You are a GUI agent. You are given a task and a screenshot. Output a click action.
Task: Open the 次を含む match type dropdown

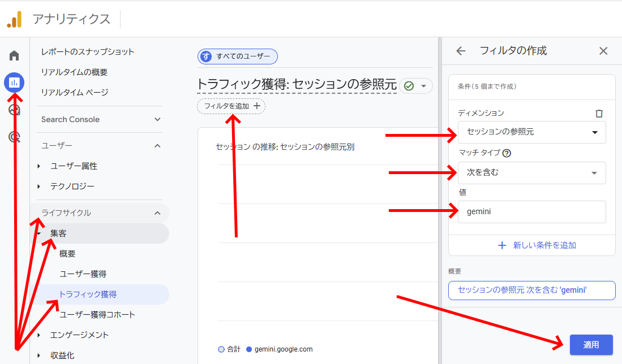[x=531, y=173]
